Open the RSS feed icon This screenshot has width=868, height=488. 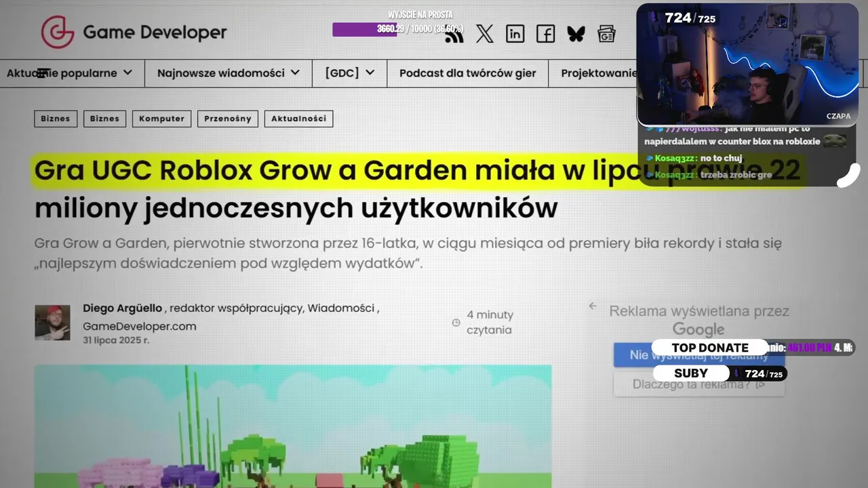454,35
